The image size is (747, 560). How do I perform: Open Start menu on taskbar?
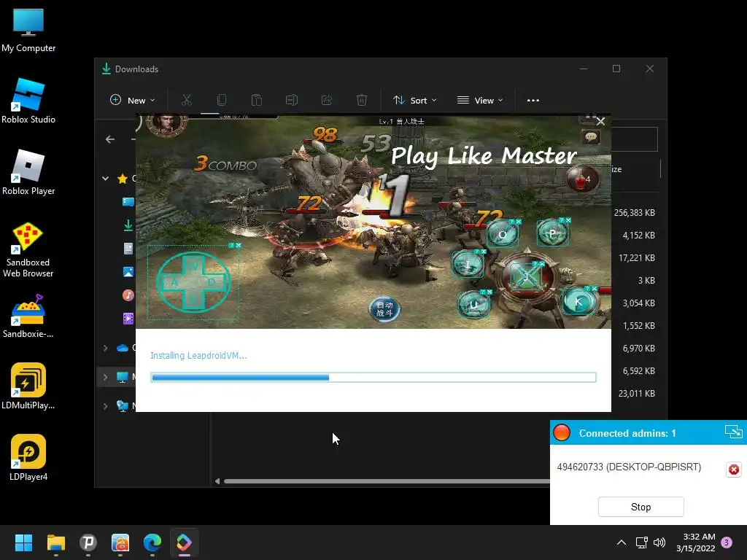(x=23, y=542)
